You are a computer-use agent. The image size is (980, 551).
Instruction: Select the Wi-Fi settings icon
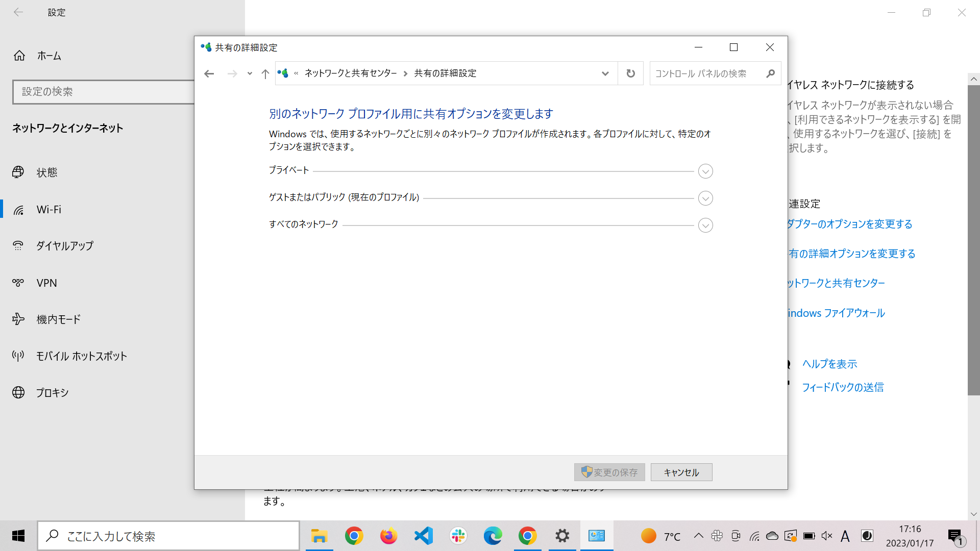(19, 209)
